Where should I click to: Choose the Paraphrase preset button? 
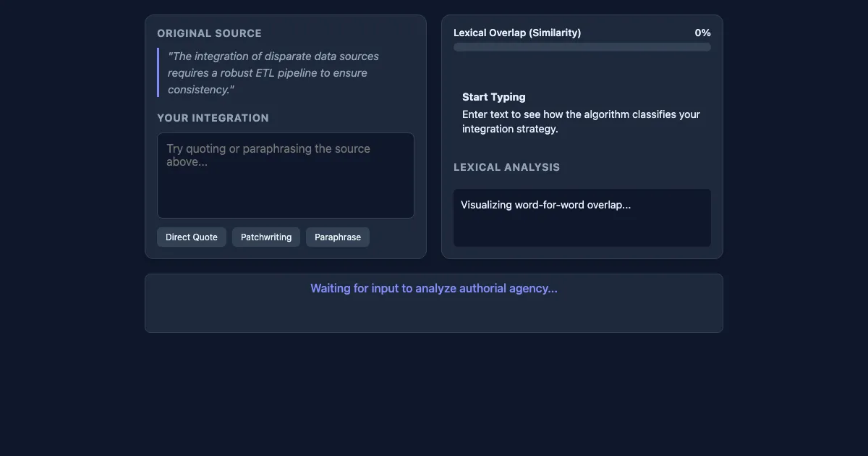click(338, 237)
